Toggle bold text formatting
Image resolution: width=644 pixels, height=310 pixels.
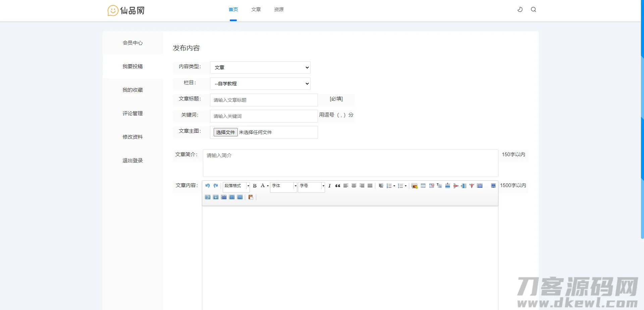click(255, 186)
